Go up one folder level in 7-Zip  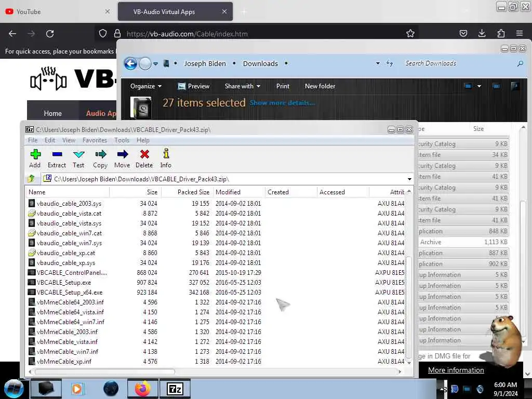click(x=31, y=179)
